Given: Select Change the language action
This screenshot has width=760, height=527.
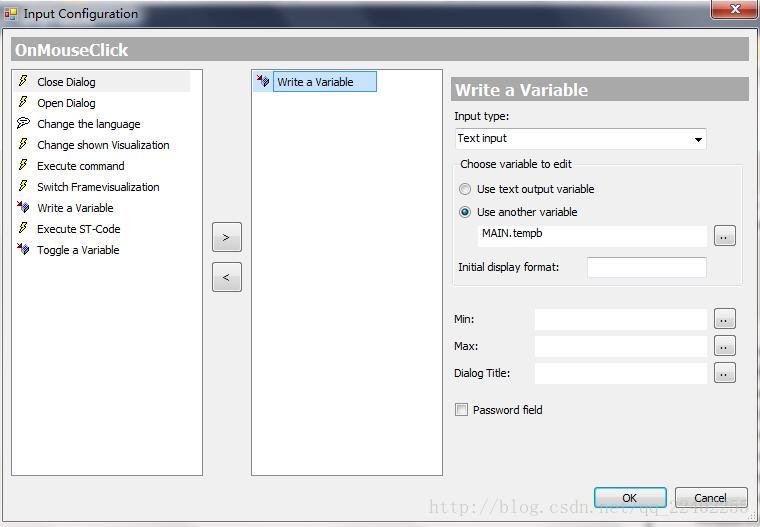Looking at the screenshot, I should [x=89, y=124].
